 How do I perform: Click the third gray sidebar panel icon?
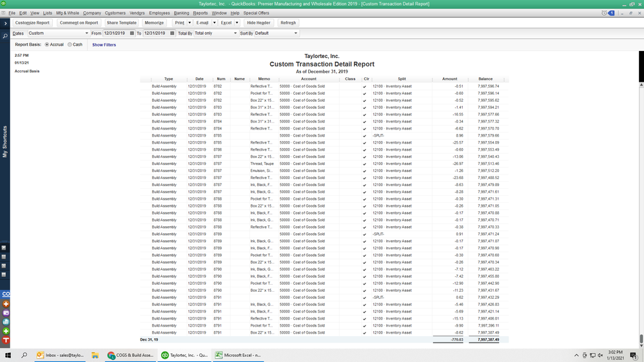tap(4, 266)
